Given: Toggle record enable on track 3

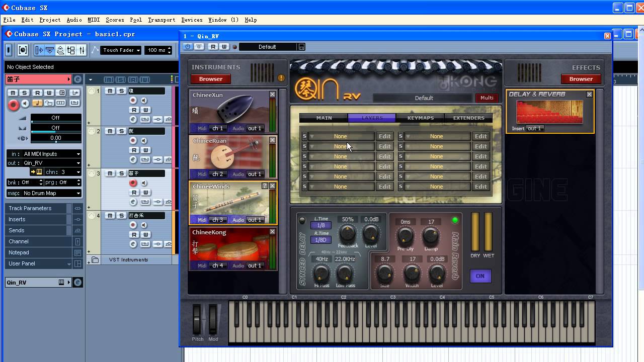Looking at the screenshot, I should click(x=133, y=184).
